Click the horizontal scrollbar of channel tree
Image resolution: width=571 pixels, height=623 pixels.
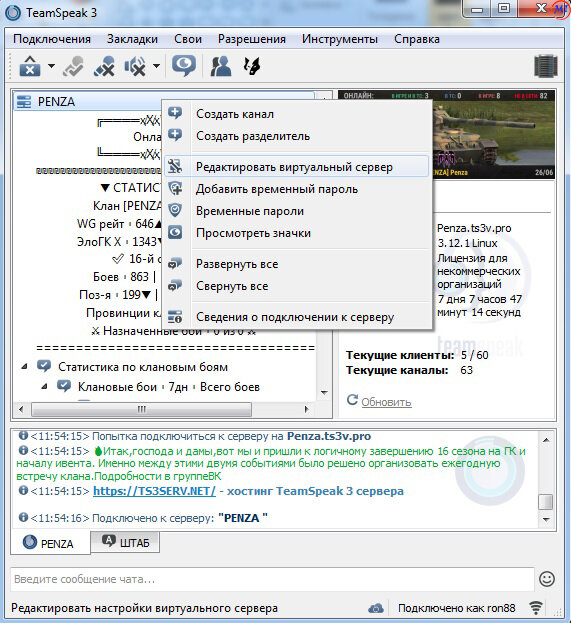click(164, 409)
